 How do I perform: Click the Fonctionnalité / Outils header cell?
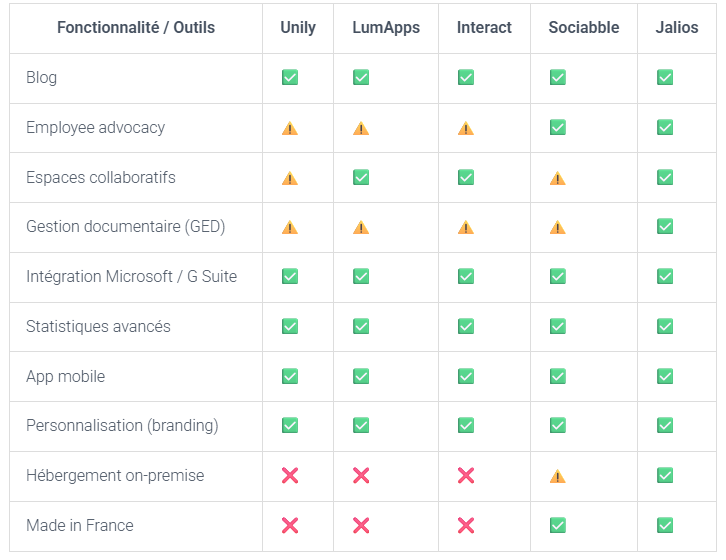point(136,28)
